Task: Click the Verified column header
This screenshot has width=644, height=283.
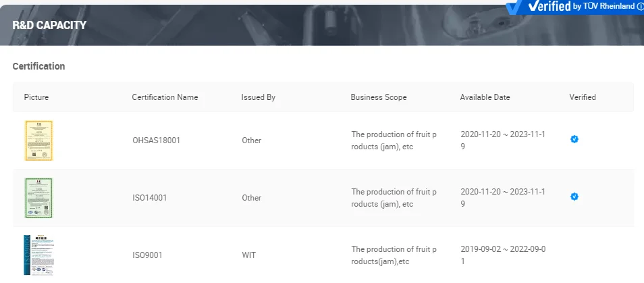Action: point(582,97)
